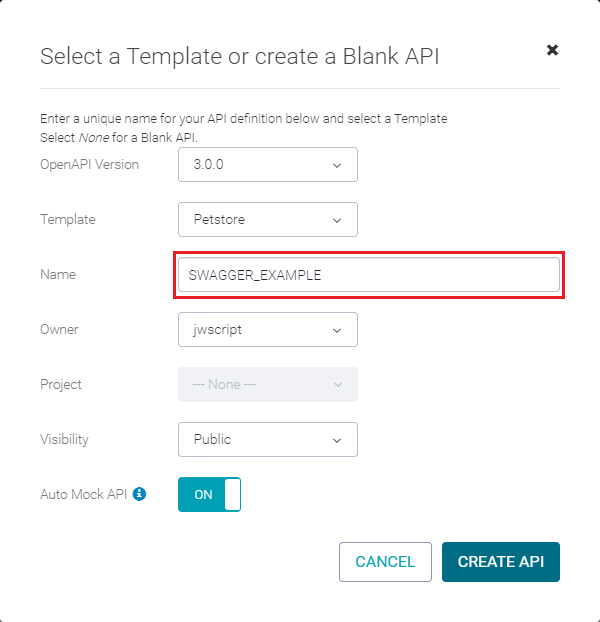This screenshot has height=622, width=600.
Task: Open the OpenAPI Version 3.0.0 dropdown
Action: 268,165
